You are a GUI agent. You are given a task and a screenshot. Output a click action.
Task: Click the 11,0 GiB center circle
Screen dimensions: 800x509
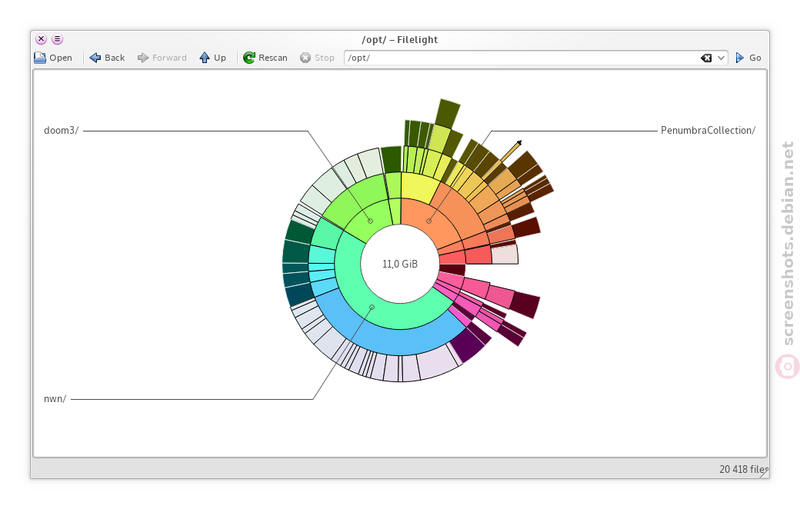tap(400, 264)
